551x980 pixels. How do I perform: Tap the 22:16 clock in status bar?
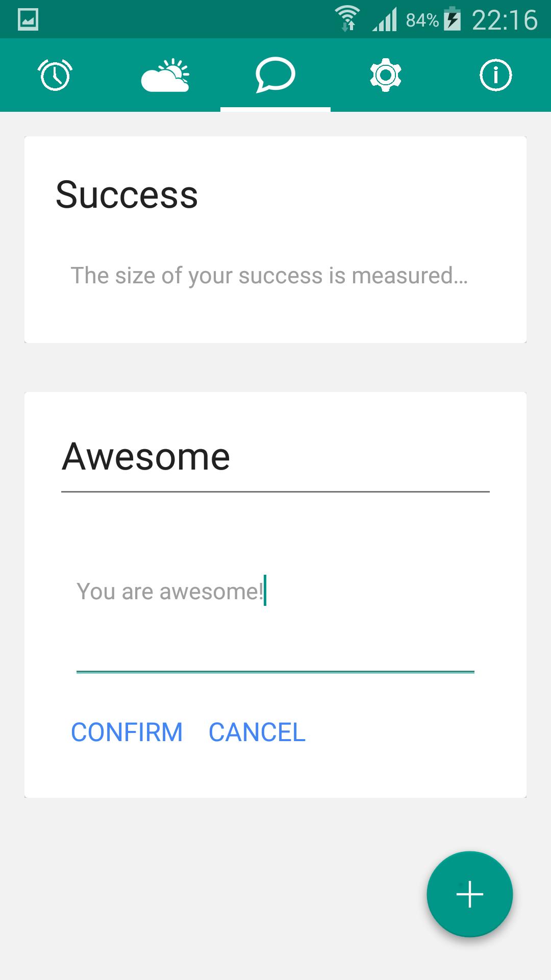505,20
